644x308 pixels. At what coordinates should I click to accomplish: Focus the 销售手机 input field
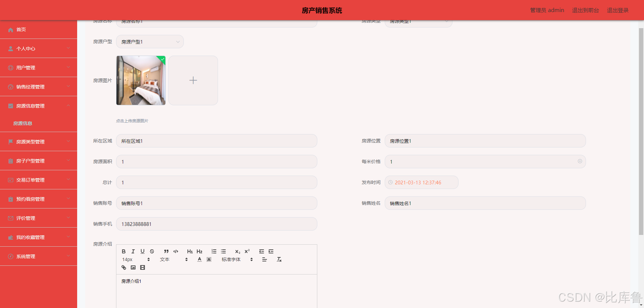[217, 224]
